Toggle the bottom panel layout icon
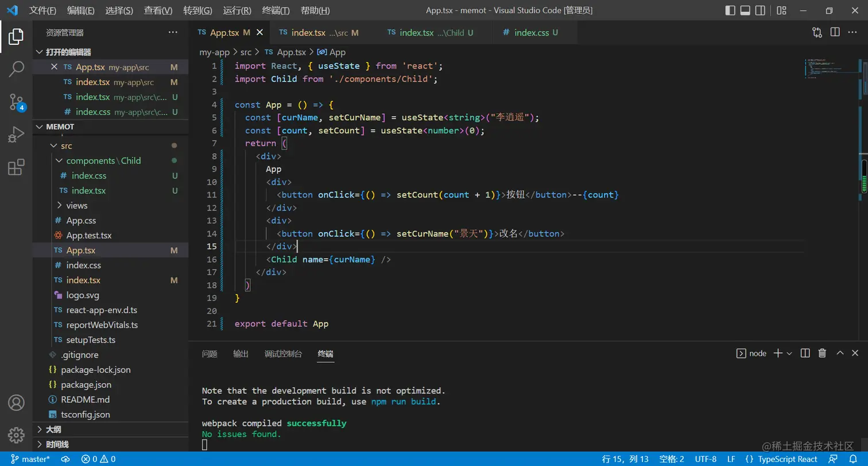This screenshot has height=466, width=868. click(x=745, y=10)
